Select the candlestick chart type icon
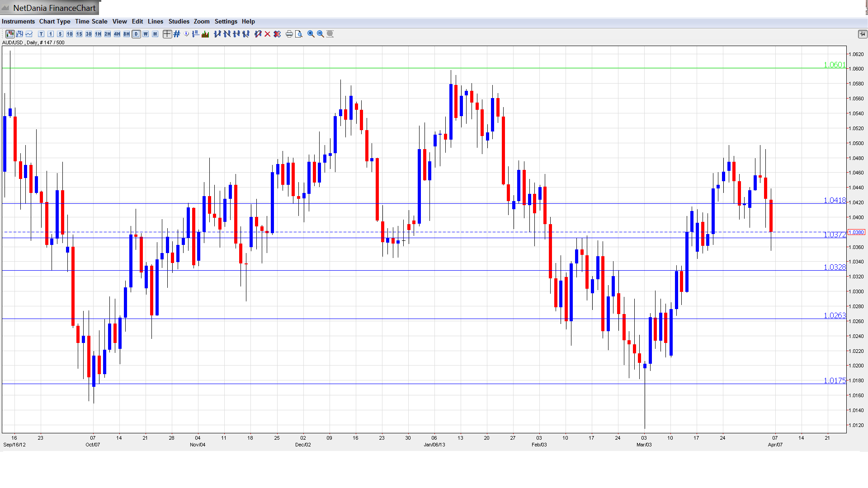This screenshot has width=868, height=488. pyautogui.click(x=10, y=34)
